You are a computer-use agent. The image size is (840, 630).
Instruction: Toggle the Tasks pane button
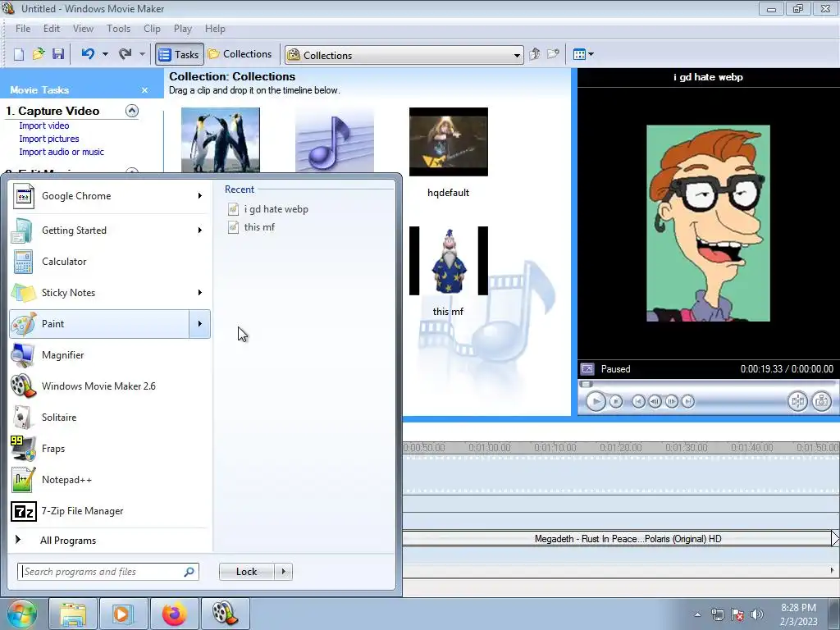(x=180, y=54)
